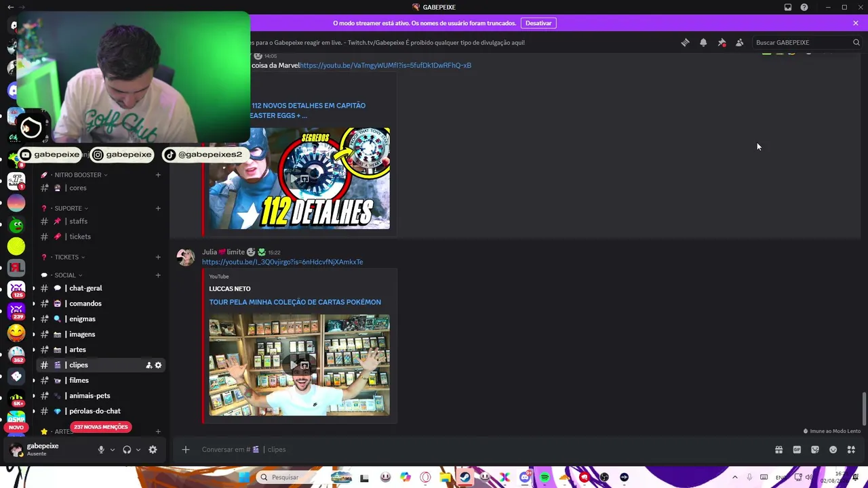Jump to 237 NOVAS MENÇÕES
The height and width of the screenshot is (488, 868).
pyautogui.click(x=100, y=427)
